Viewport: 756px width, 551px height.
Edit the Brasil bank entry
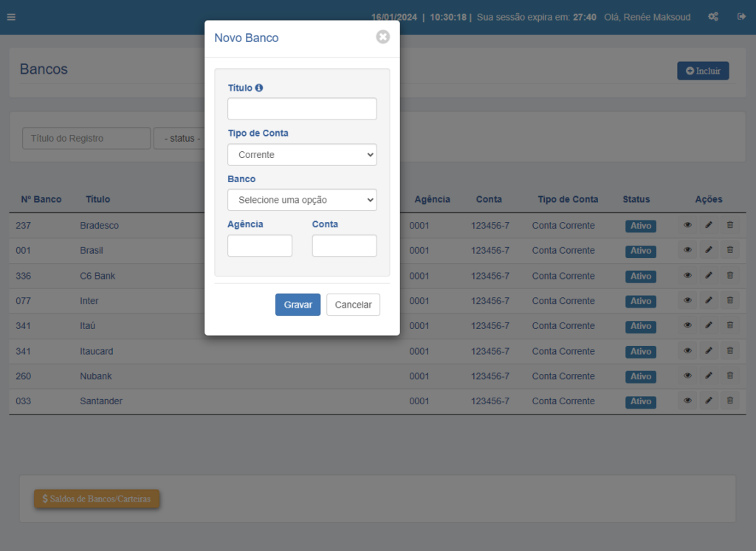point(709,250)
